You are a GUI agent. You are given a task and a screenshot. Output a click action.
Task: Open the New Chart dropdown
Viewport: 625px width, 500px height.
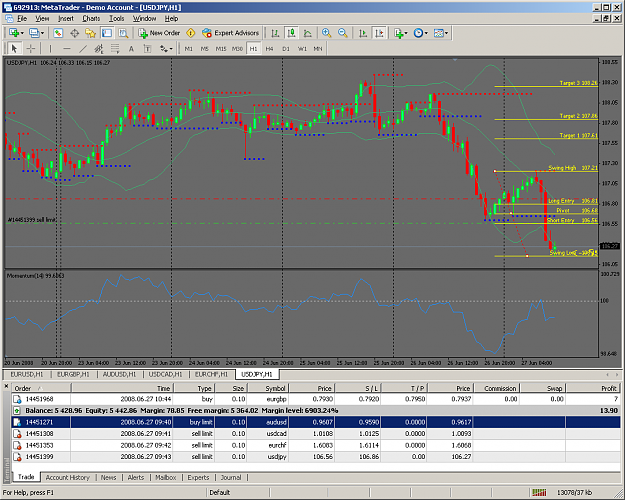click(16, 33)
